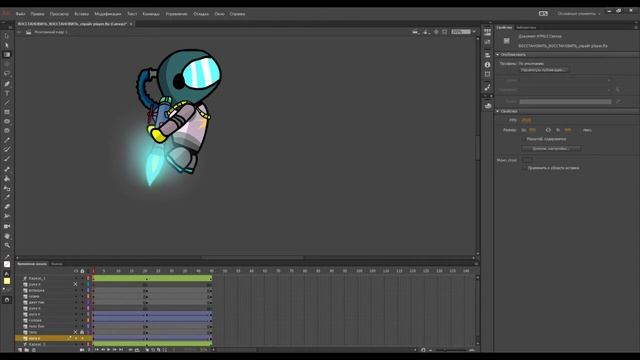Click New Folder icon below timeline
The image size is (640, 360).
[x=27, y=350]
